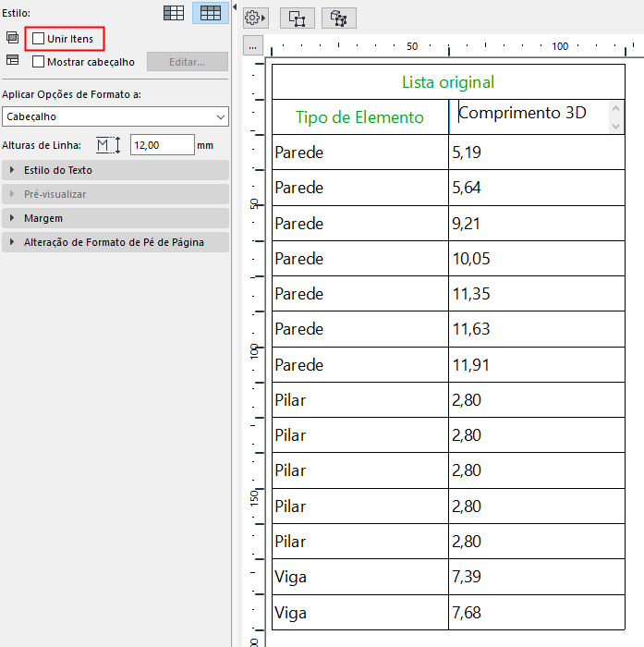Click the ellipsis button at ruler corner
The image size is (644, 647).
point(252,46)
